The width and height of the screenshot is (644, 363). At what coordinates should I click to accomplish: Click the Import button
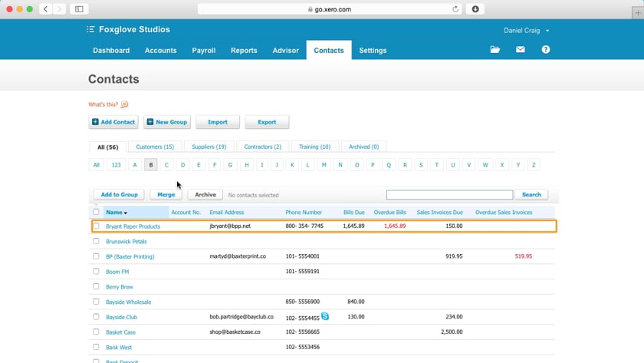point(218,122)
